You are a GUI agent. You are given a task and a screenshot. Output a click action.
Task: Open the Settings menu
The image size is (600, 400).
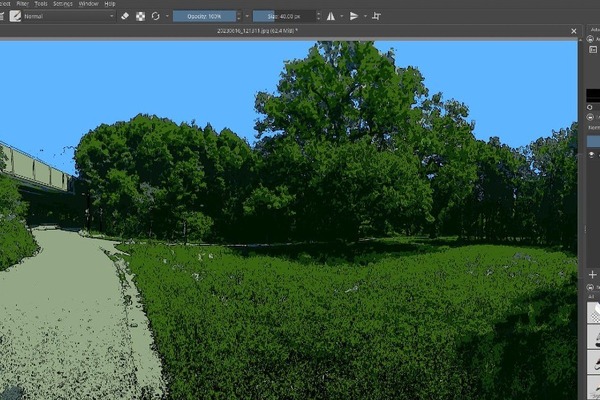pyautogui.click(x=63, y=3)
